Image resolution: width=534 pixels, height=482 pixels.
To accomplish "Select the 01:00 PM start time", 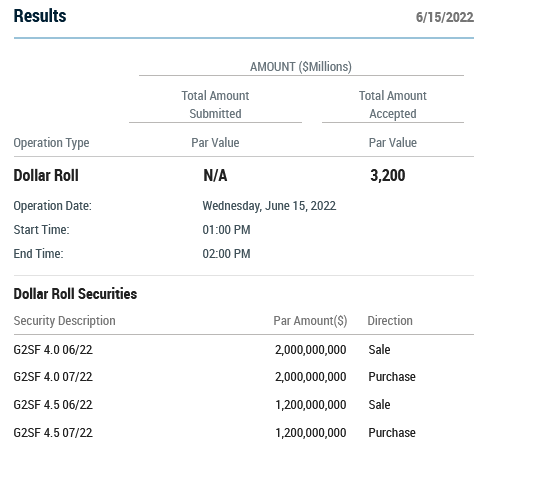I will (x=226, y=230).
